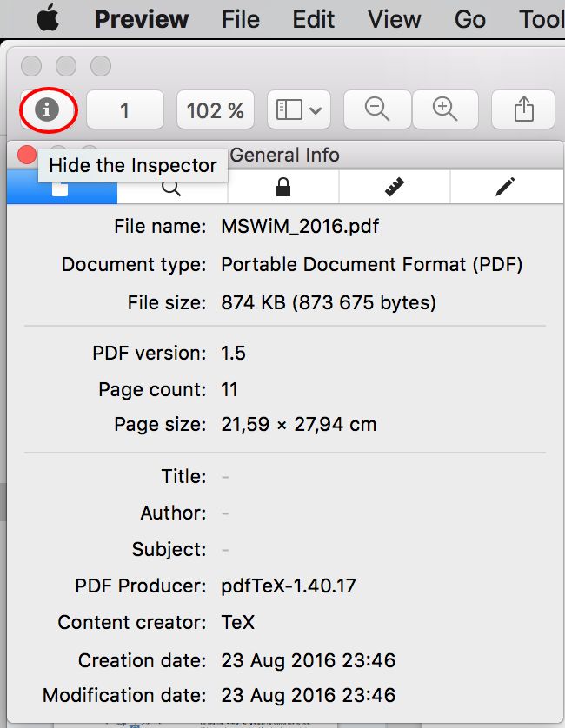Click the PDF Producer pdfTeX-1.40.17 value
The height and width of the screenshot is (728, 565).
tap(289, 586)
